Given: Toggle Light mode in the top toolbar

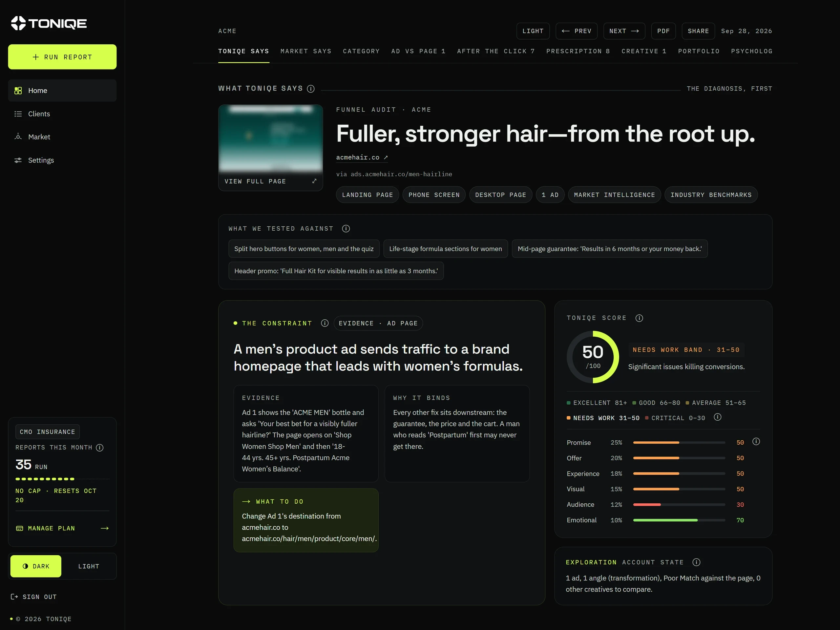Looking at the screenshot, I should (533, 31).
